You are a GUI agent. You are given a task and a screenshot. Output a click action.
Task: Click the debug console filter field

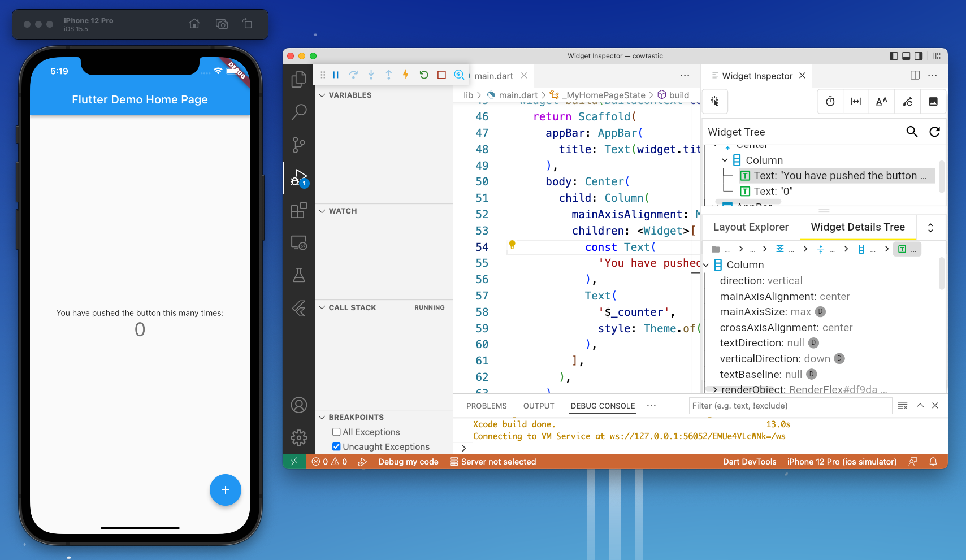[790, 406]
